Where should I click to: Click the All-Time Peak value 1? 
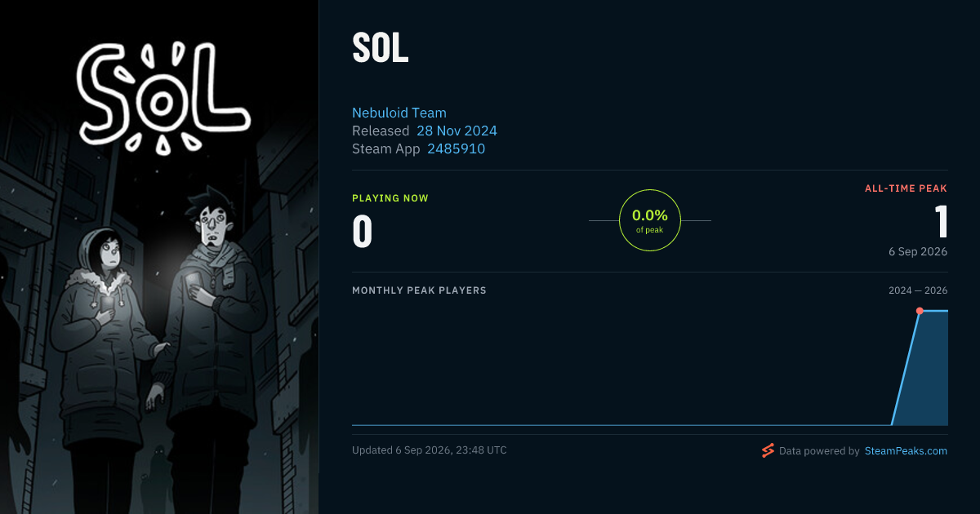(x=941, y=222)
